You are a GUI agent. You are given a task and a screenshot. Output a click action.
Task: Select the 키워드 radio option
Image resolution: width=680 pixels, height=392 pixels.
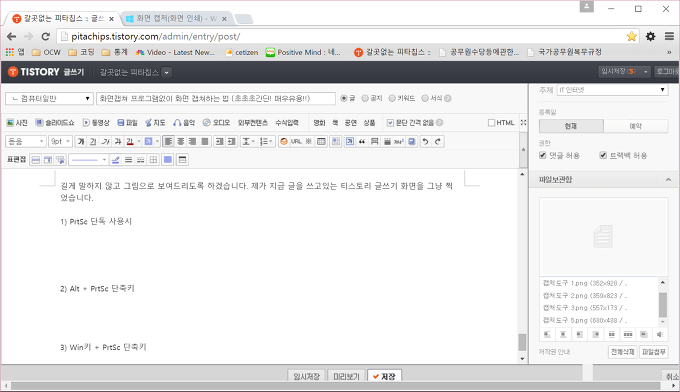click(392, 98)
